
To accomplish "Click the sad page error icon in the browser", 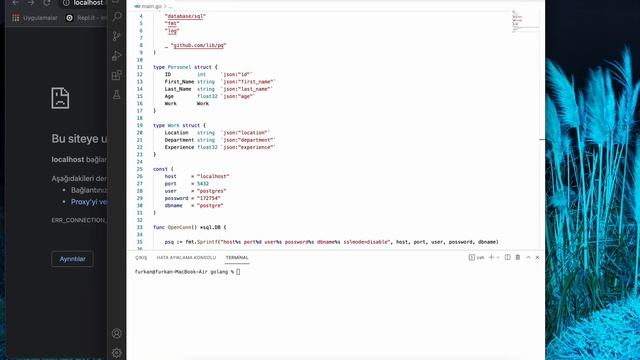I will pyautogui.click(x=60, y=98).
